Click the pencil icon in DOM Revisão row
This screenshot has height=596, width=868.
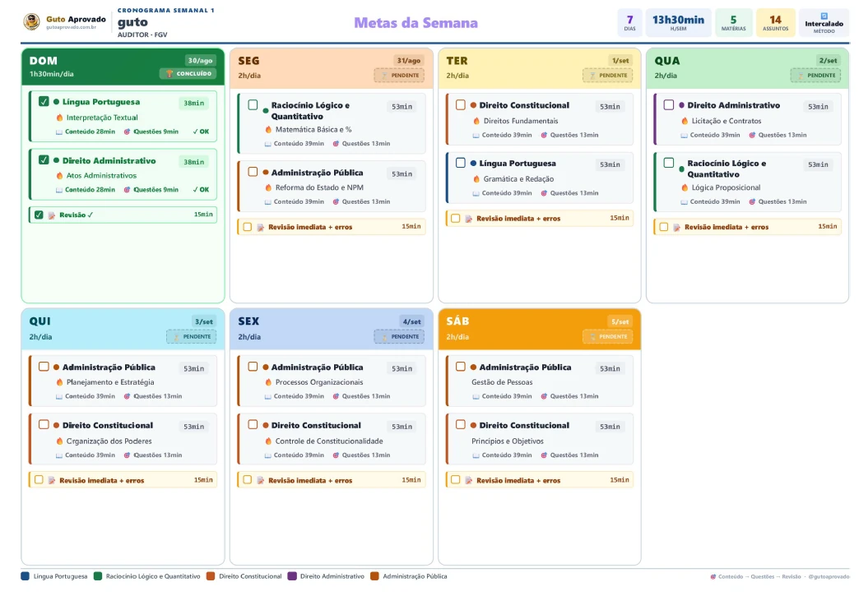coord(52,215)
